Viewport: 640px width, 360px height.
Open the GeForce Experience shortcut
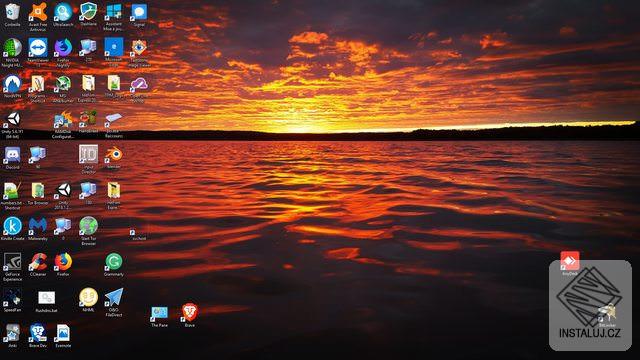13,262
